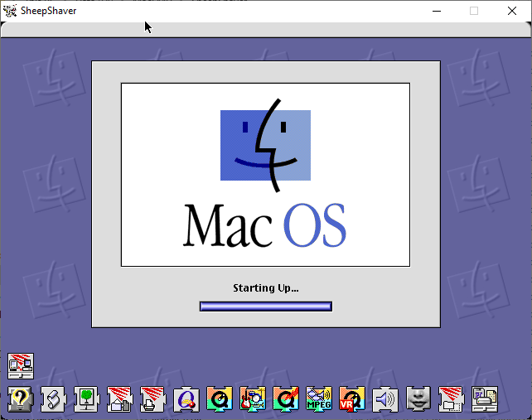
Task: Close the SheepShaver window
Action: tap(512, 11)
